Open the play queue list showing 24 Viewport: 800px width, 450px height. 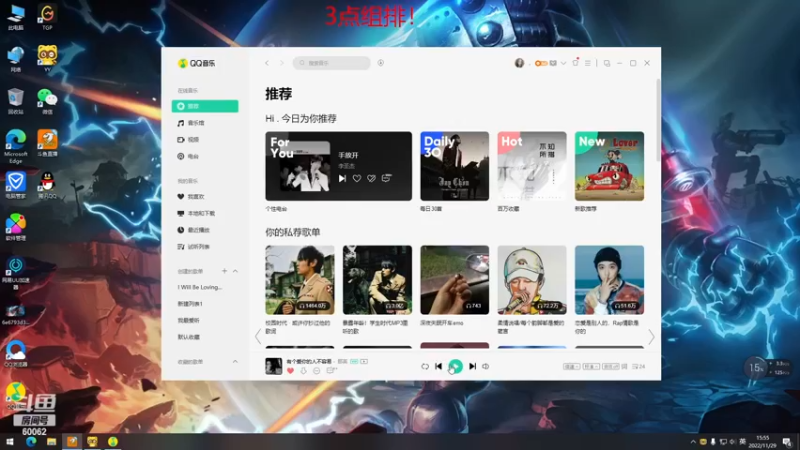[x=639, y=366]
